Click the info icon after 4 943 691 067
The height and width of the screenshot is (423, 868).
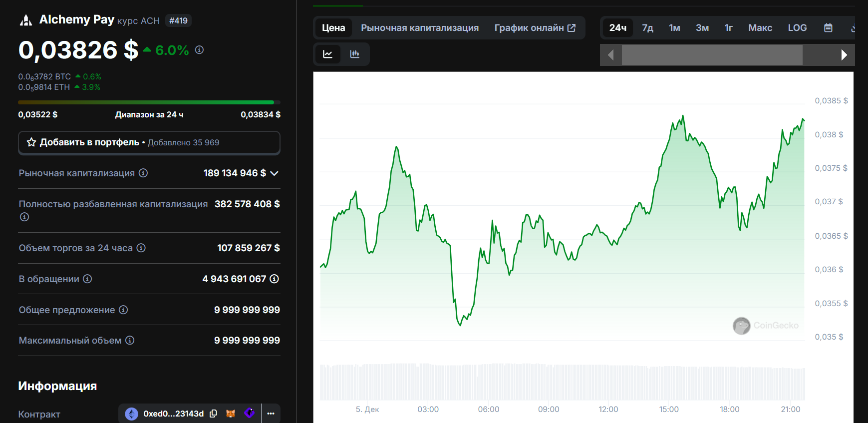coord(275,279)
